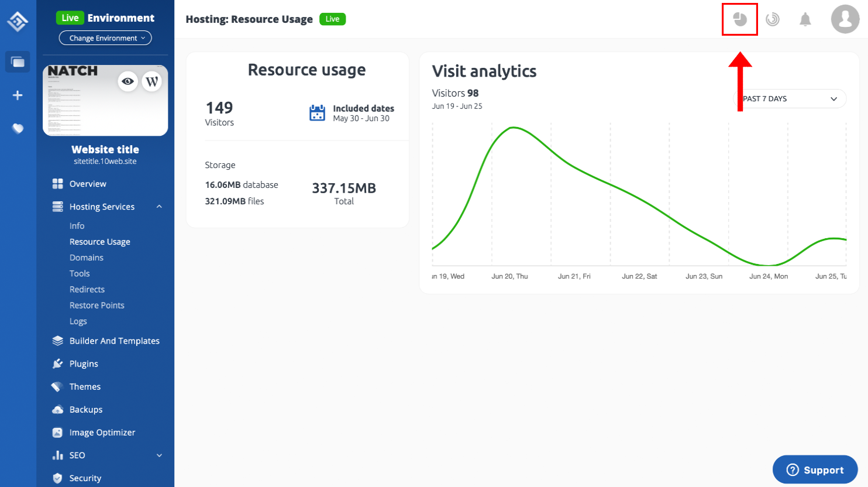Click the eye preview icon on site thumbnail

click(128, 81)
